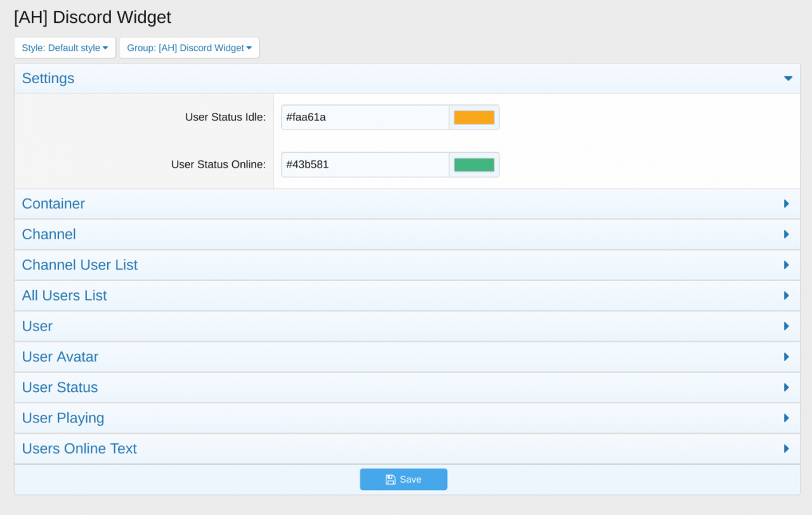The image size is (812, 515).
Task: Open the Channel section heading
Action: pos(49,234)
